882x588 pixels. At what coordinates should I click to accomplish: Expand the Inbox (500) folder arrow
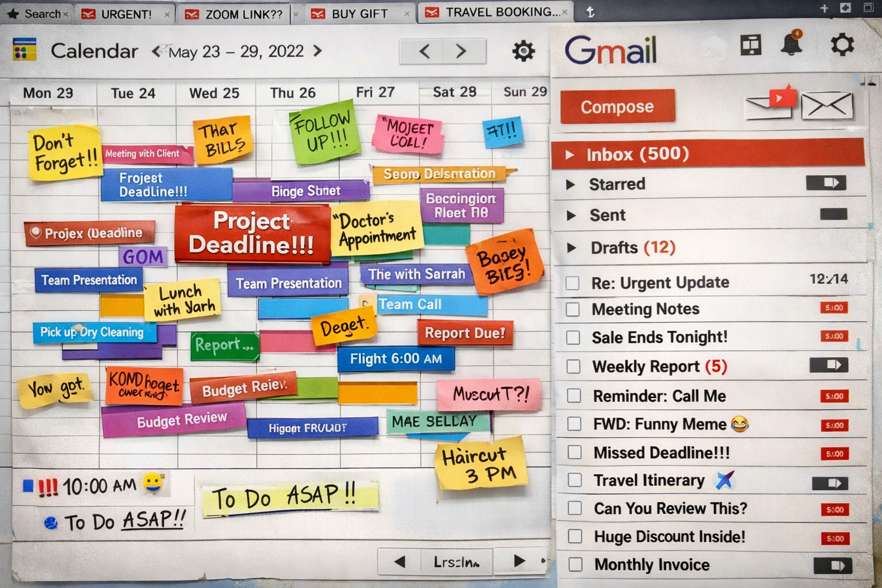click(570, 154)
